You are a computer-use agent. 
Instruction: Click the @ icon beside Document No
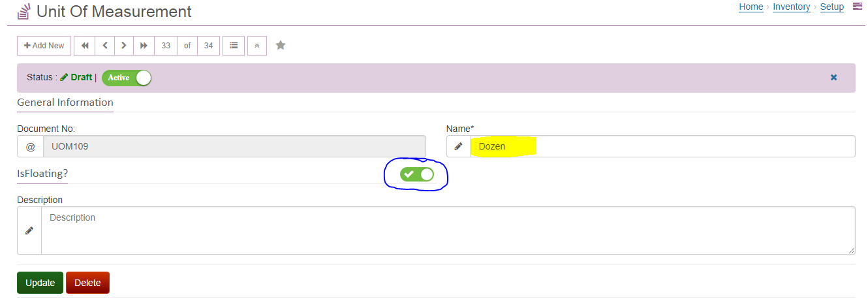[30, 146]
